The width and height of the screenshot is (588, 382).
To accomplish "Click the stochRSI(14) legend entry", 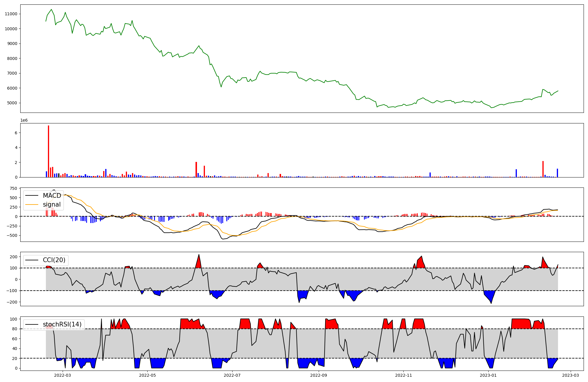I will point(62,324).
